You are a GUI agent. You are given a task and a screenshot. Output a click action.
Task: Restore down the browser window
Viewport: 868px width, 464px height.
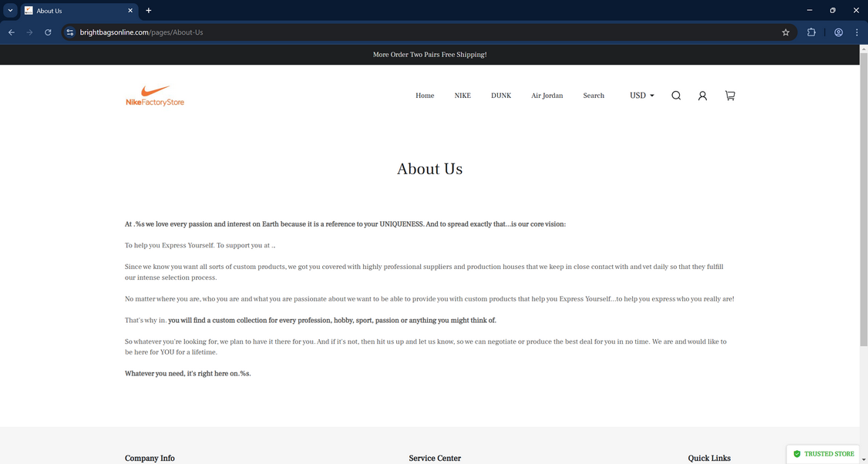[x=833, y=11]
